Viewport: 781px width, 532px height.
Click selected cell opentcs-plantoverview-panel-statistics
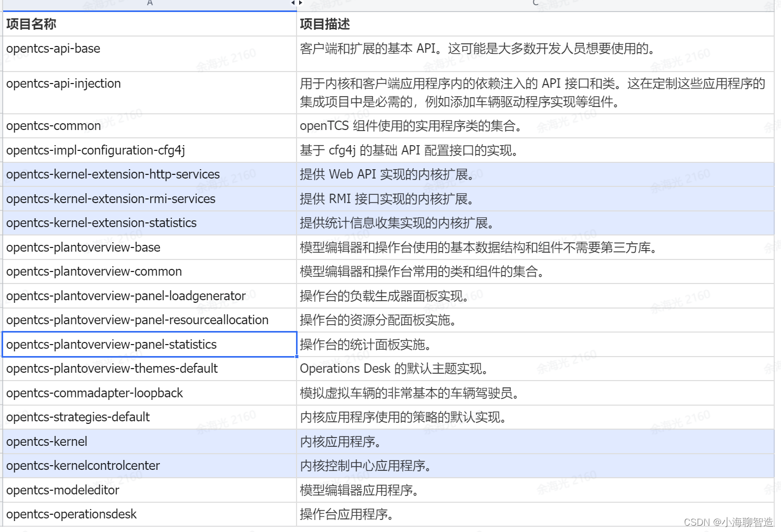coord(149,345)
